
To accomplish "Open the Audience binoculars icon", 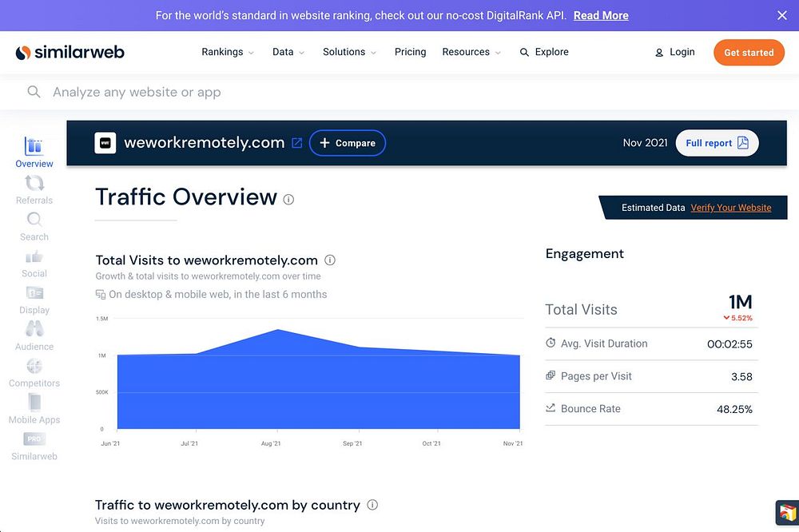I will (x=34, y=329).
